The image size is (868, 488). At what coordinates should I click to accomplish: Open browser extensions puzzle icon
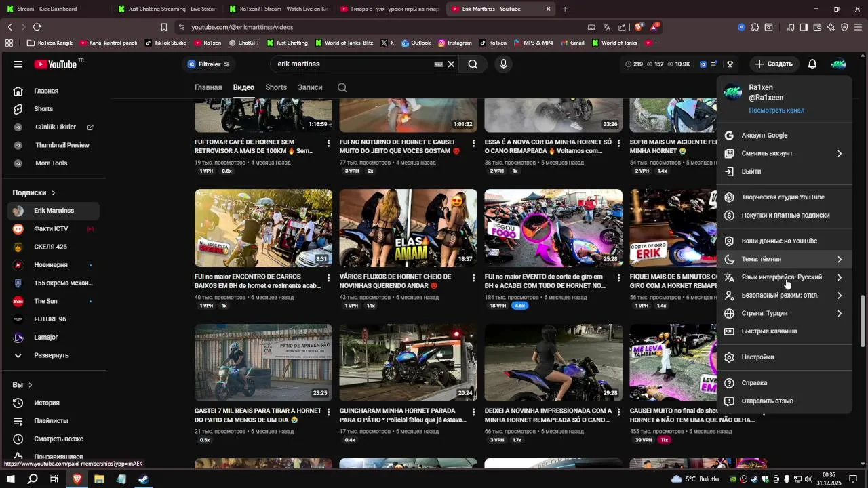[x=755, y=27]
